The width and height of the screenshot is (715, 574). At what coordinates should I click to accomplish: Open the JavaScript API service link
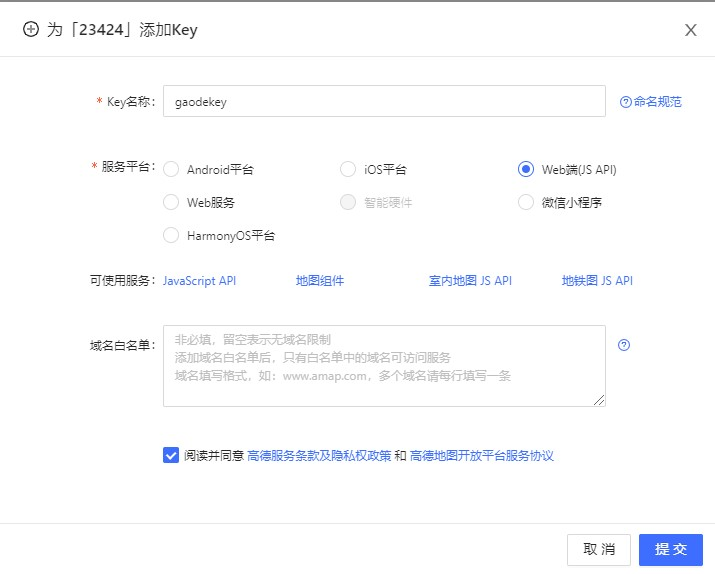[x=199, y=280]
